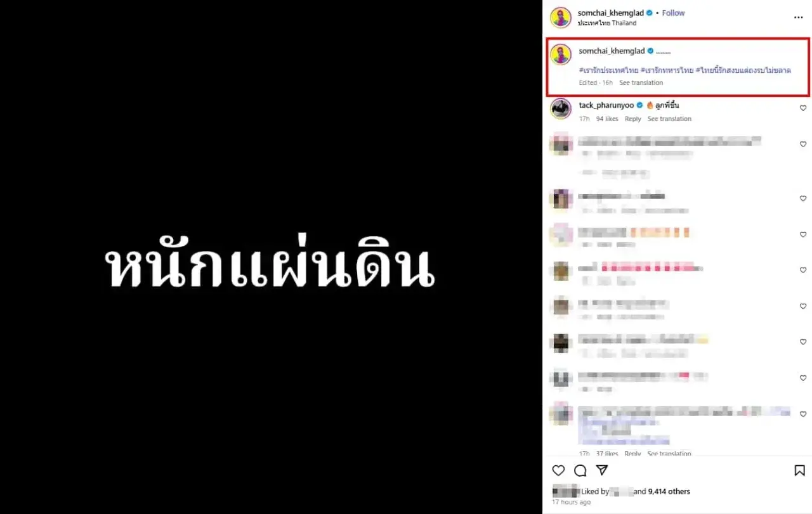
Task: Open more options three-dot menu
Action: [x=799, y=18]
